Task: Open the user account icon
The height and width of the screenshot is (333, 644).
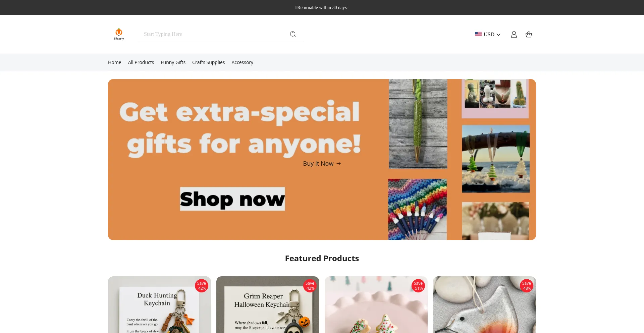Action: pos(514,34)
